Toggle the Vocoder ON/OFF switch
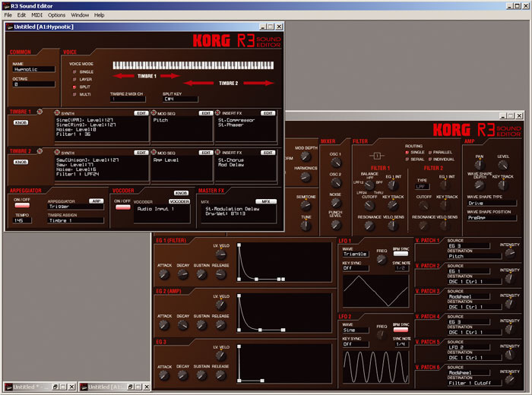 coord(123,207)
